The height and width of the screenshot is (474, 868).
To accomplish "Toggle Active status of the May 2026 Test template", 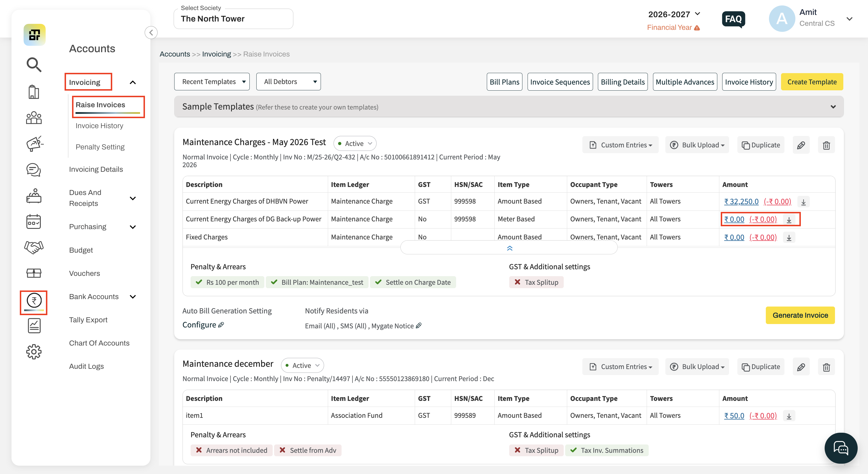I will click(355, 143).
